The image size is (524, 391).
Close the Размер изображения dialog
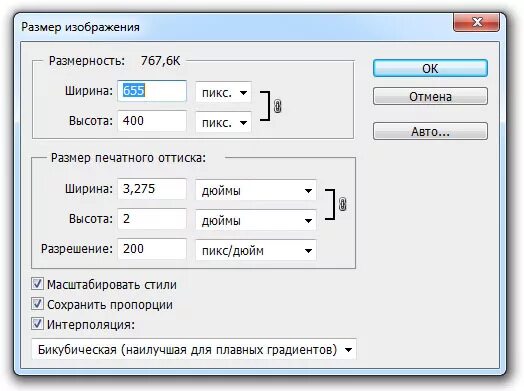tap(477, 22)
